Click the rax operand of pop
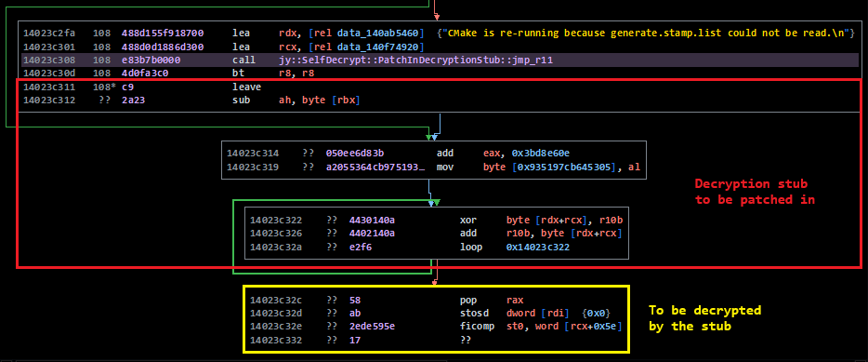This screenshot has height=362, width=868. coord(515,301)
